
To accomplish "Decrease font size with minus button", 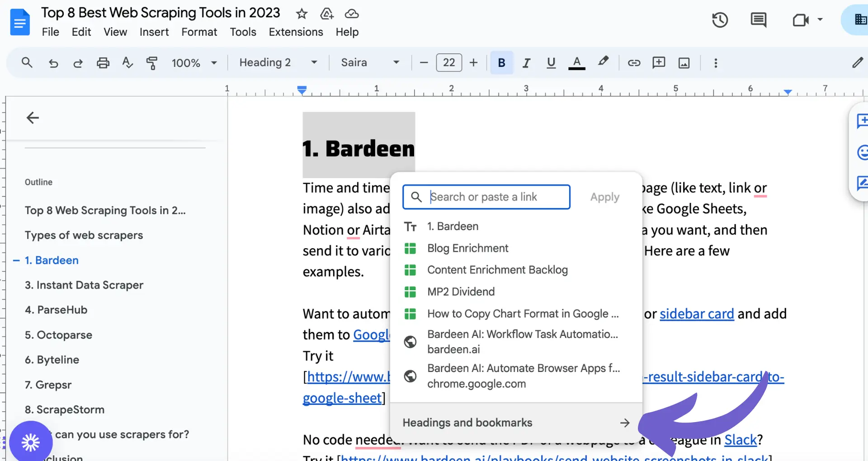I will click(424, 62).
